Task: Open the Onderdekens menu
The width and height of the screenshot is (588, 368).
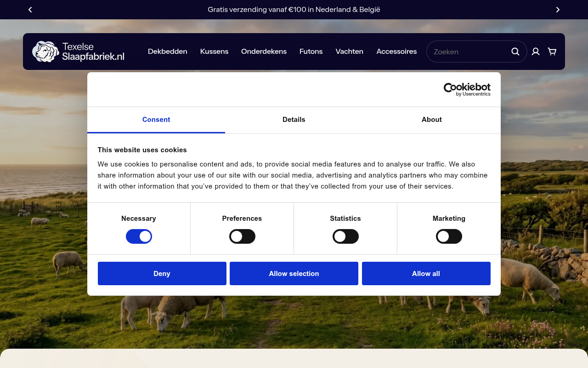Action: tap(264, 52)
